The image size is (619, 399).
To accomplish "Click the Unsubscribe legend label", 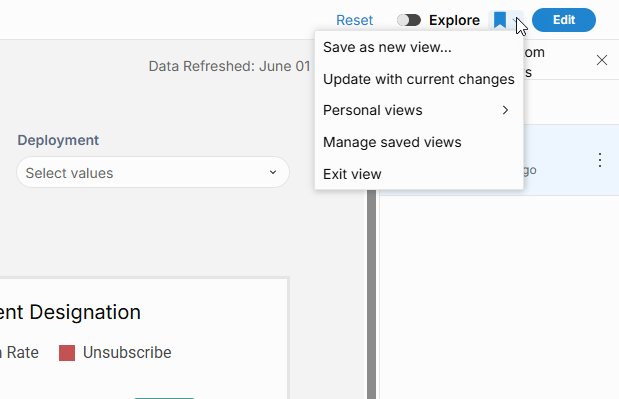I will click(127, 352).
